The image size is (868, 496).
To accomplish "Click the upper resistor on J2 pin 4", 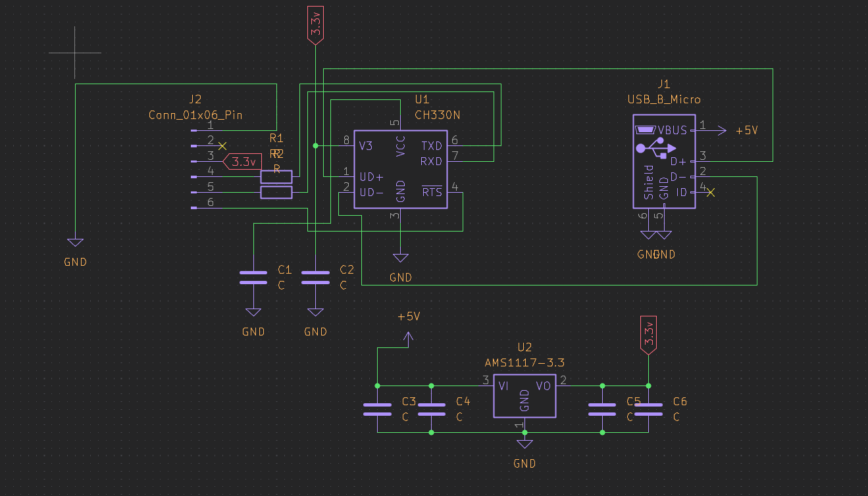I will [x=276, y=176].
